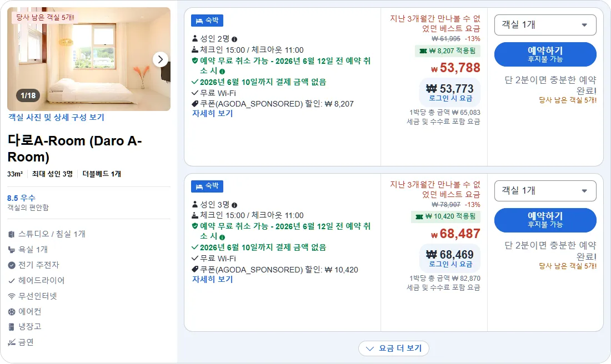This screenshot has width=611, height=364.
Task: Click the first 숙박 badge
Action: [207, 21]
